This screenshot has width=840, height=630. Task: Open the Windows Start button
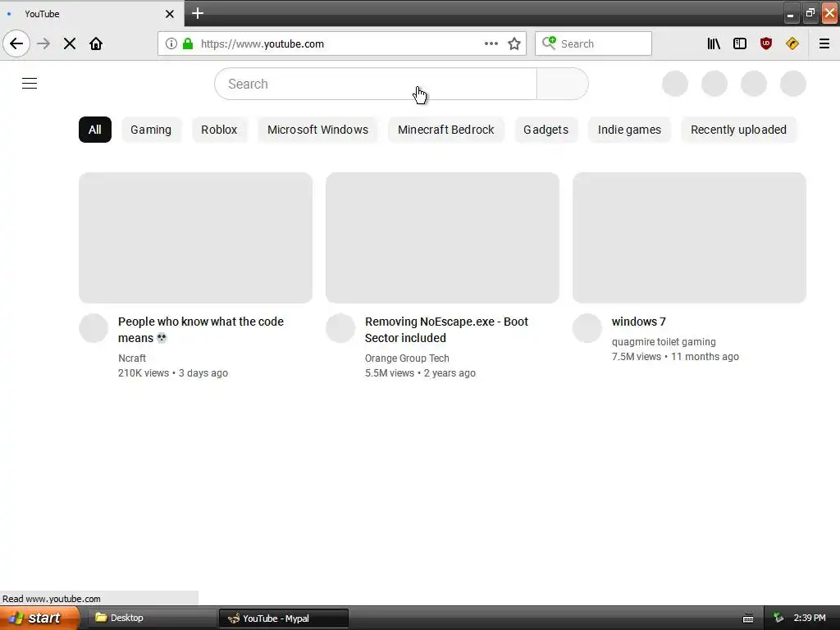tap(39, 619)
